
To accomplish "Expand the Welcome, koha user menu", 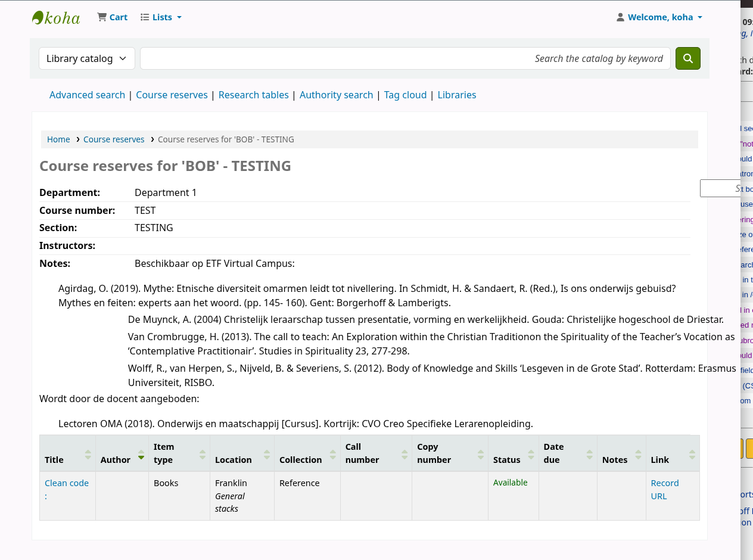I will click(659, 18).
